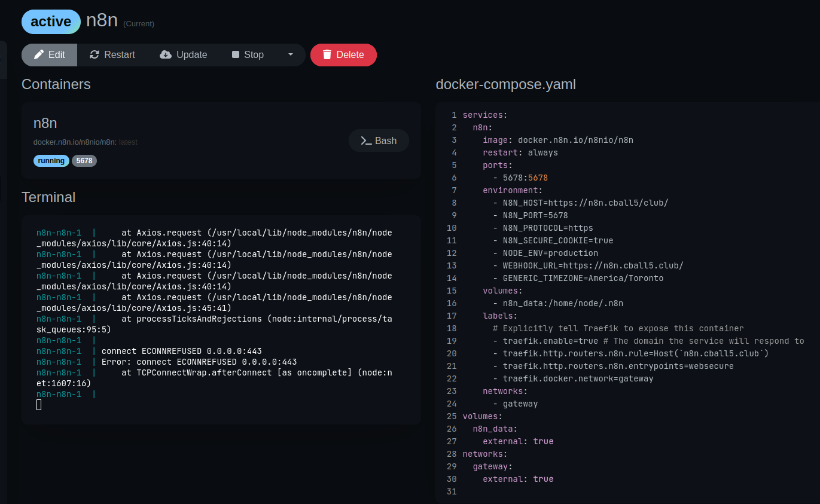The width and height of the screenshot is (820, 504).
Task: Click the '- gateway' network entry line
Action: coord(516,404)
